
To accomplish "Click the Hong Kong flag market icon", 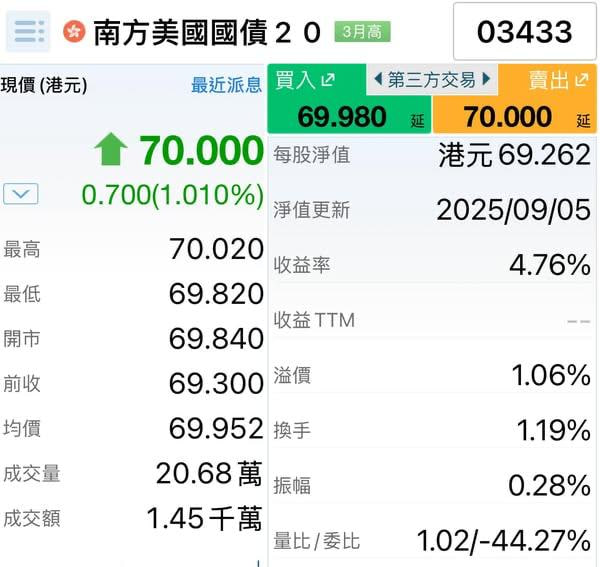I will tap(74, 32).
